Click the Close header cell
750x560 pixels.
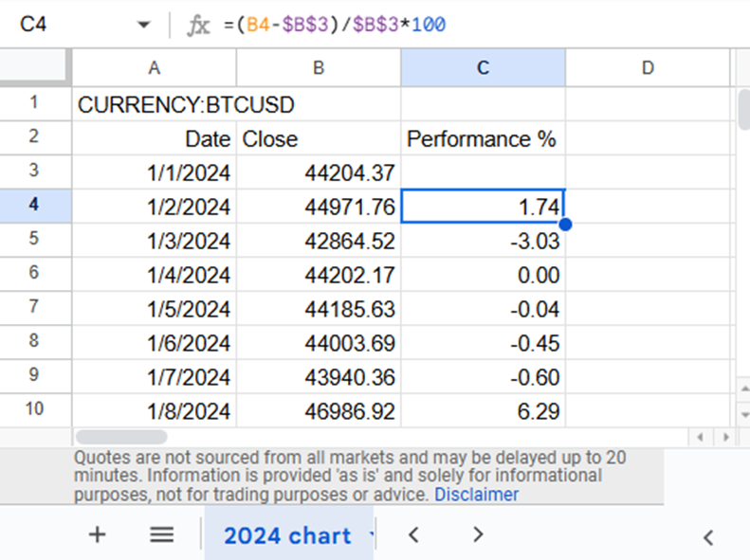click(319, 138)
